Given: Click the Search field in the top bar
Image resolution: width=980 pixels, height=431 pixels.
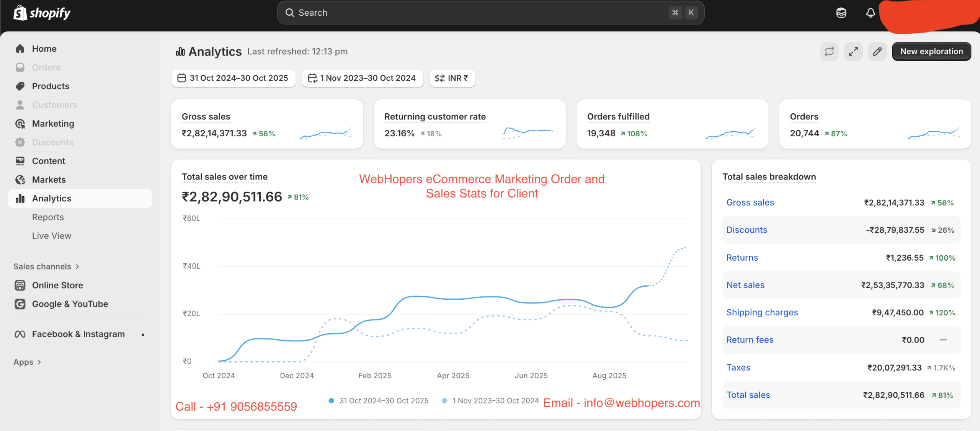Looking at the screenshot, I should (x=490, y=12).
